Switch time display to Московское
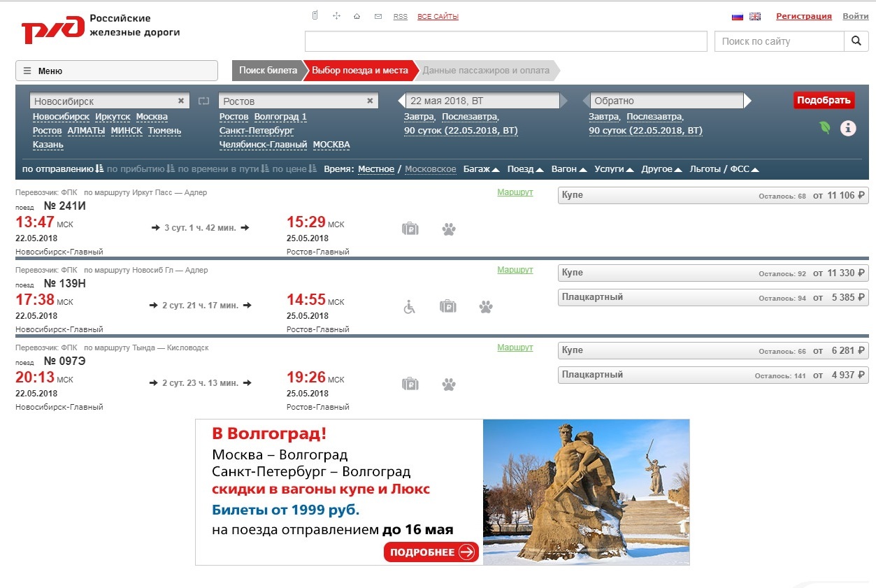The width and height of the screenshot is (876, 588). pyautogui.click(x=430, y=169)
